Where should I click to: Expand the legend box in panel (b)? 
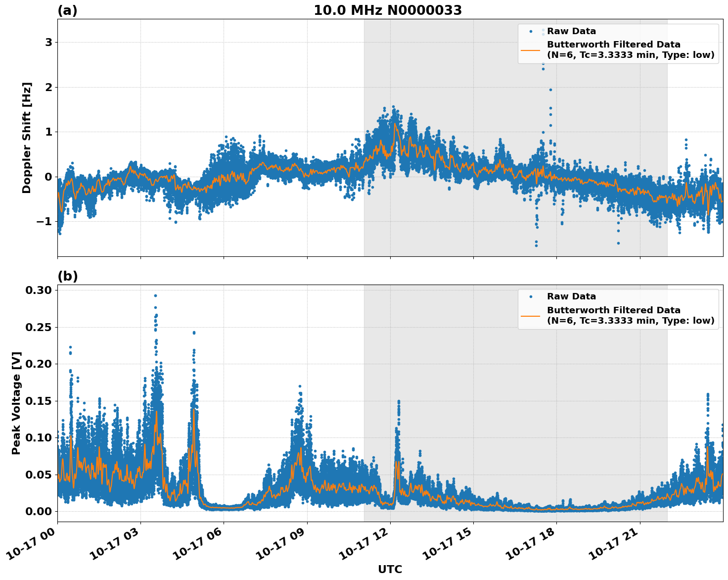(618, 308)
